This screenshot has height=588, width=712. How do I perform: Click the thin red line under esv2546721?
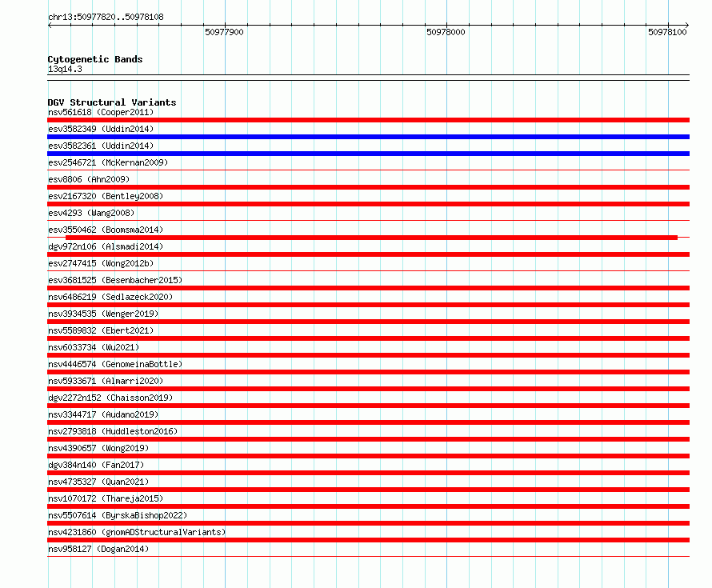tap(368, 170)
